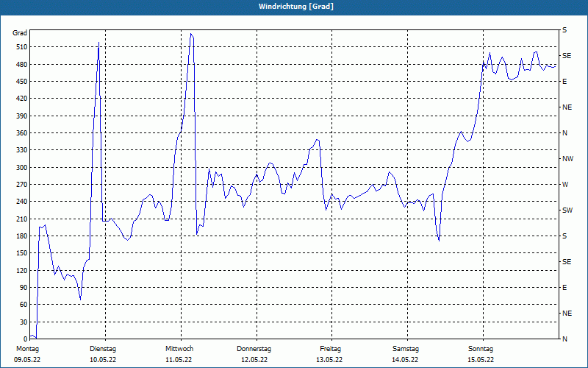
Task: Pick the date 11.05.22
Action: 179,360
